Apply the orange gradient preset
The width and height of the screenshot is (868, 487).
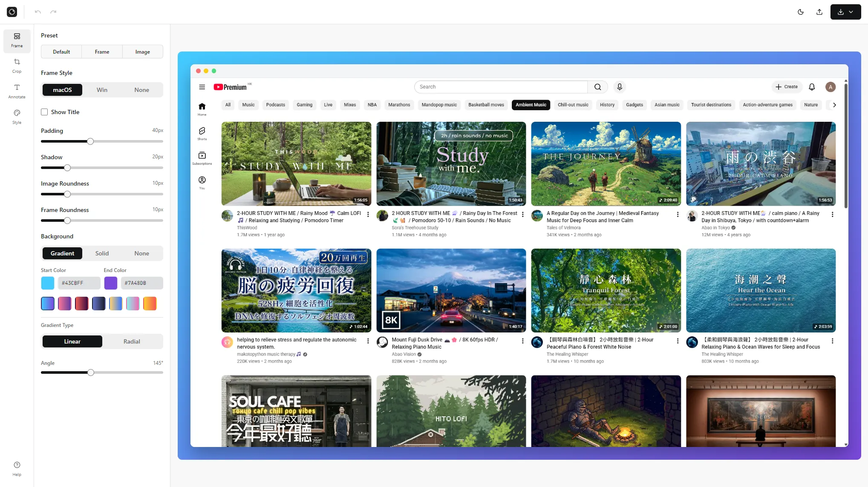point(150,304)
